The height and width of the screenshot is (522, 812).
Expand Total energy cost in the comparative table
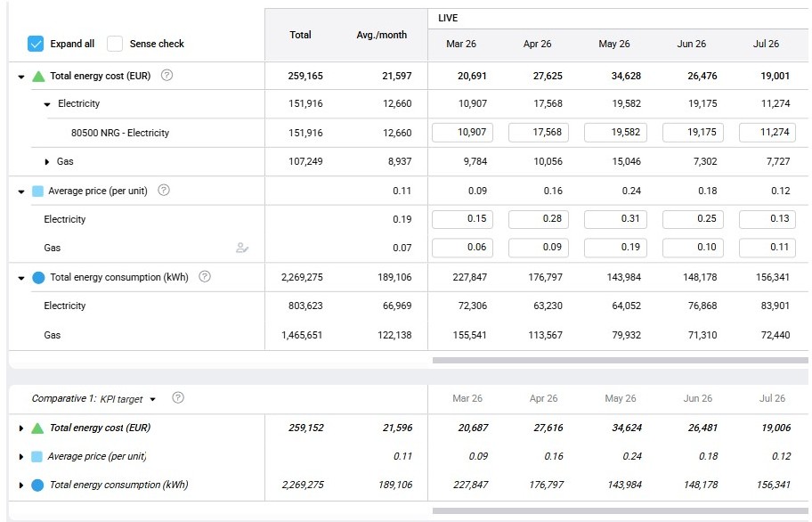click(x=20, y=428)
